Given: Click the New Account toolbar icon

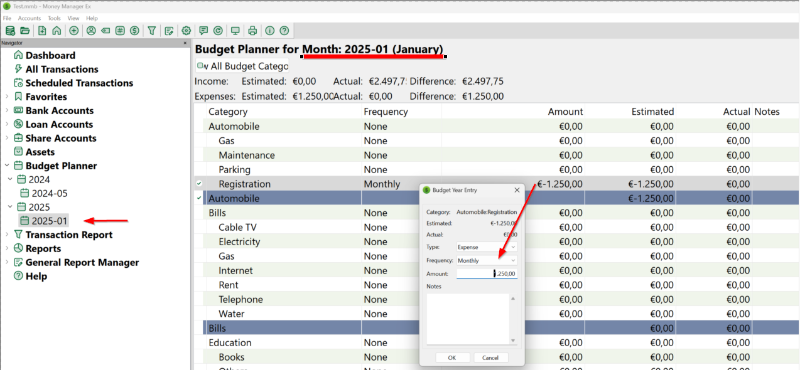Looking at the screenshot, I should point(42,31).
